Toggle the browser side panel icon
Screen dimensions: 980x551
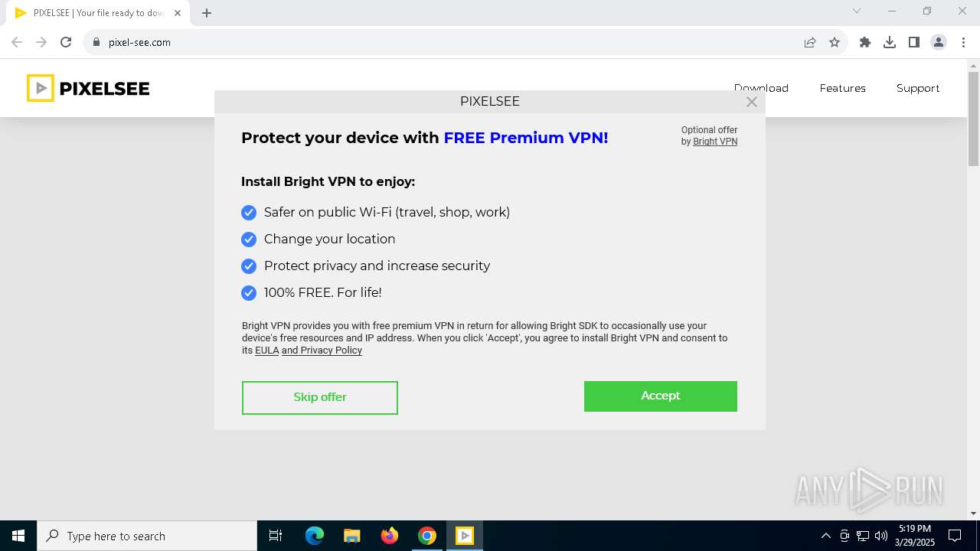click(x=914, y=42)
